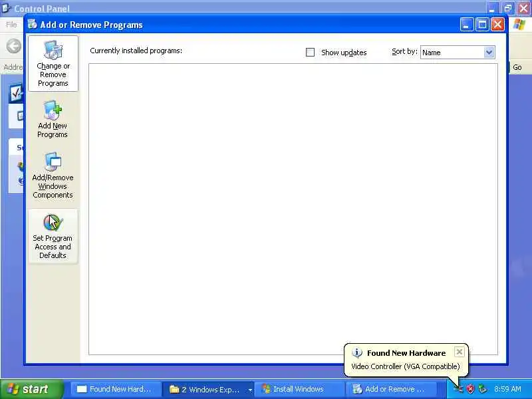Close the Add or Remove Programs window
Image resolution: width=532 pixels, height=399 pixels.
(497, 25)
